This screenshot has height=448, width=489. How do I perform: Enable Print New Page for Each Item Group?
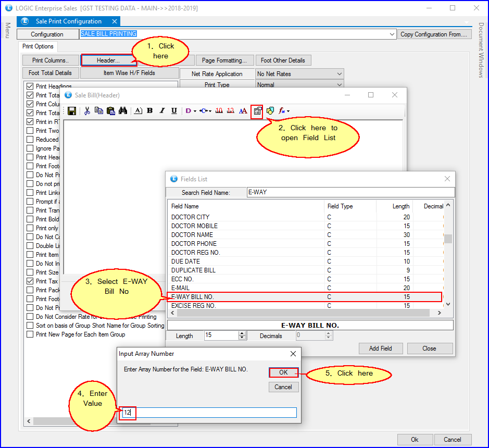click(x=30, y=334)
